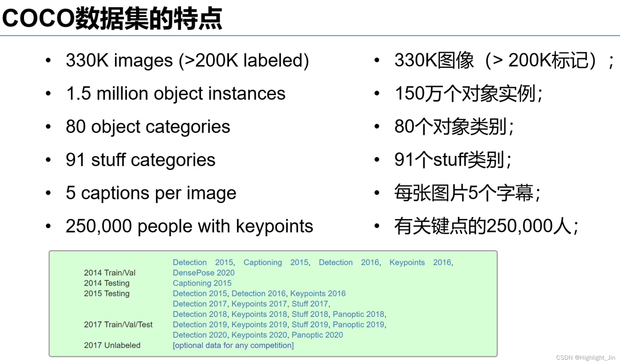This screenshot has height=364, width=620.
Task: Open the Detection 2017 link
Action: pyautogui.click(x=200, y=304)
